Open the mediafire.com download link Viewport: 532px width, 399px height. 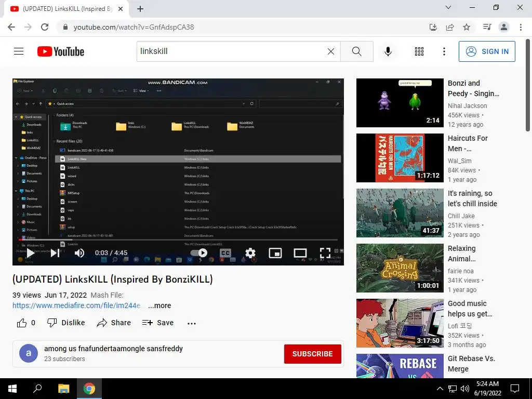click(76, 305)
